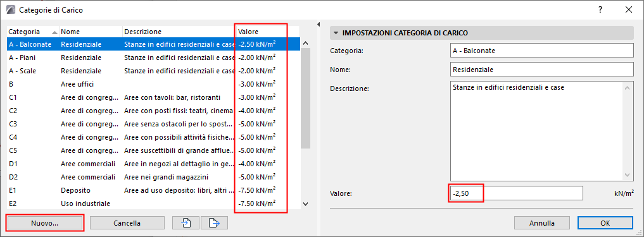Sort list by Descrizione column
Image resolution: width=644 pixels, height=237 pixels.
pyautogui.click(x=179, y=32)
